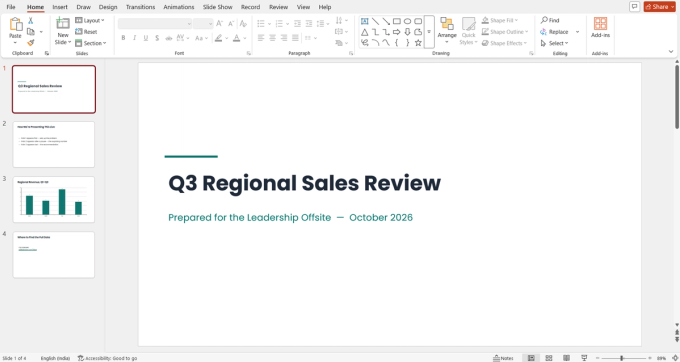Click Replace in the Editing group
This screenshot has width=680, height=362.
[x=554, y=32]
